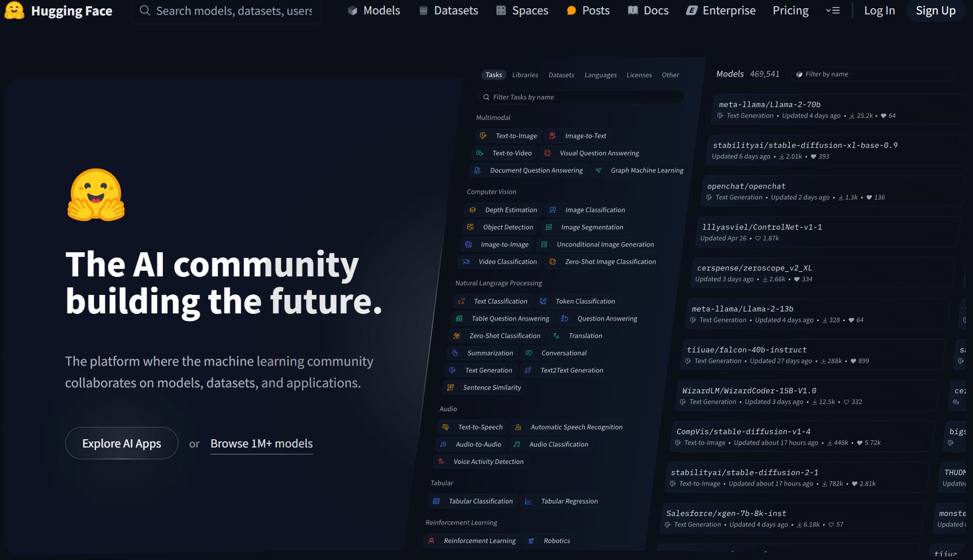973x560 pixels.
Task: Click the Text-to-Speech icon
Action: (446, 427)
